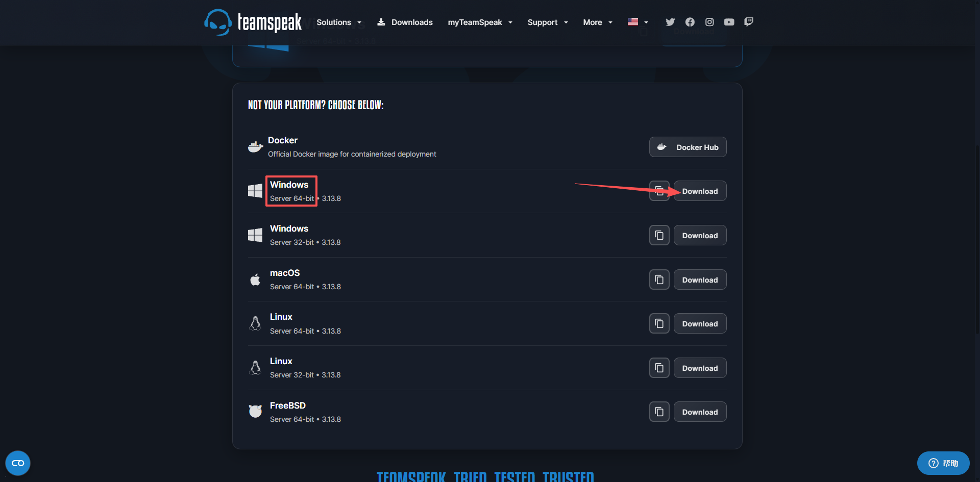980x482 pixels.
Task: Open TeamSpeak Twitter page
Action: coord(670,22)
